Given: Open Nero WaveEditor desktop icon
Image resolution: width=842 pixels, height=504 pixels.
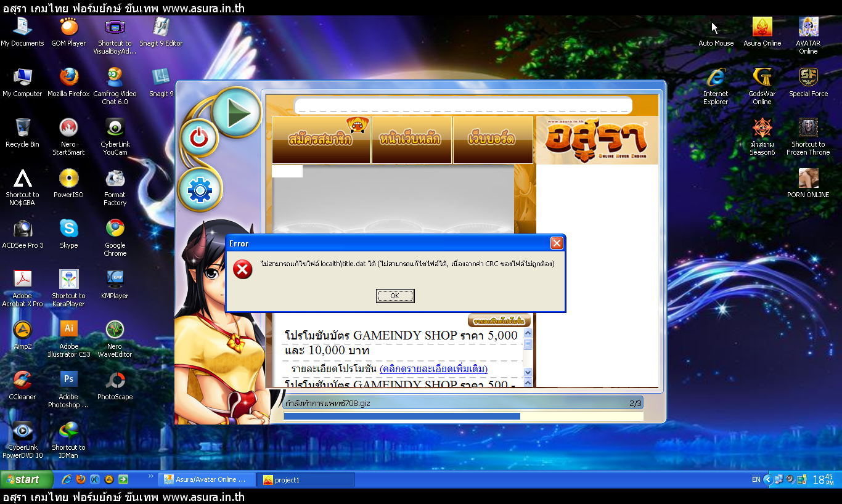Looking at the screenshot, I should [115, 339].
